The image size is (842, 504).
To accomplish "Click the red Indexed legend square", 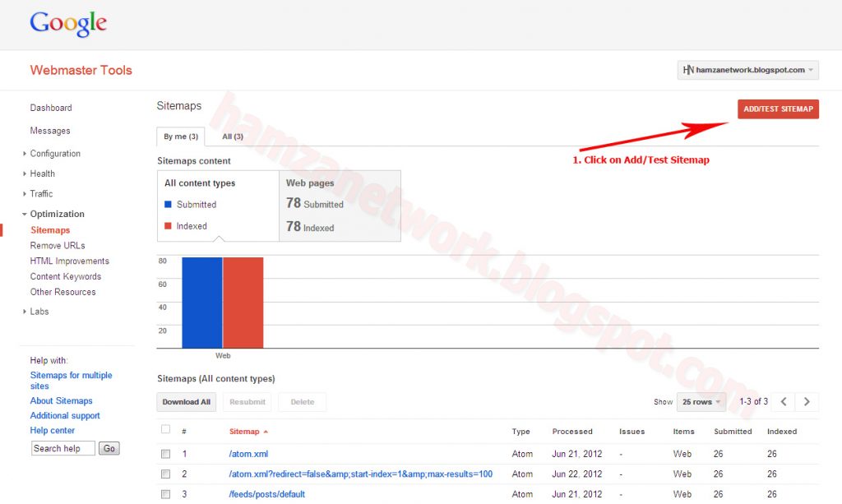I will click(x=168, y=226).
